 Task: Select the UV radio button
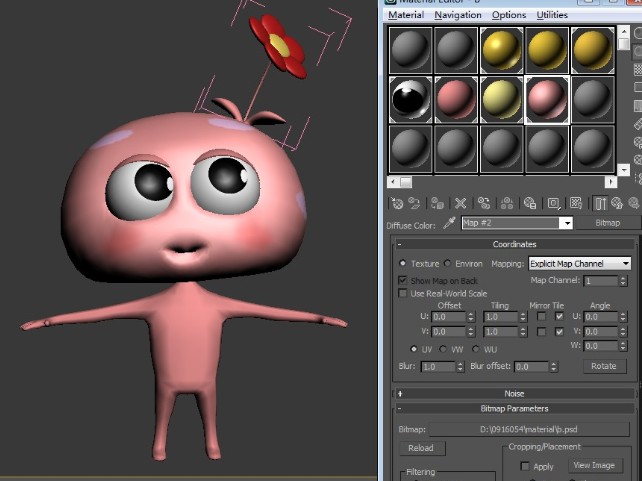coord(414,349)
